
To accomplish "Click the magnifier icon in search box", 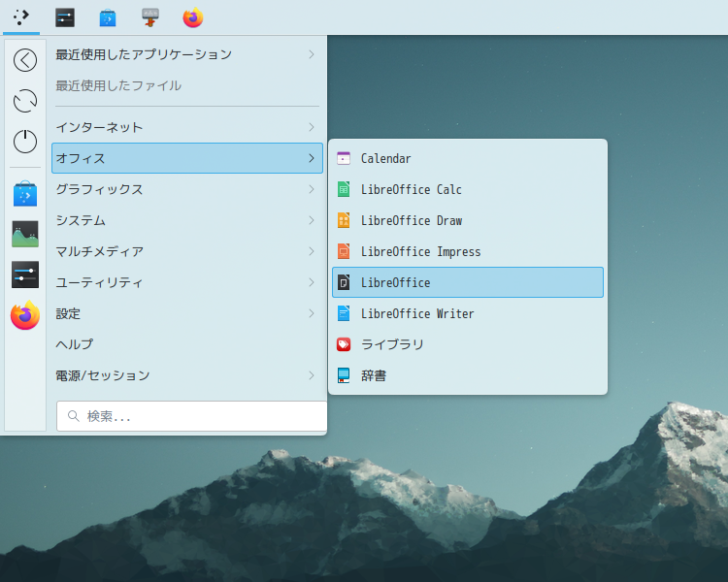I will [x=74, y=416].
